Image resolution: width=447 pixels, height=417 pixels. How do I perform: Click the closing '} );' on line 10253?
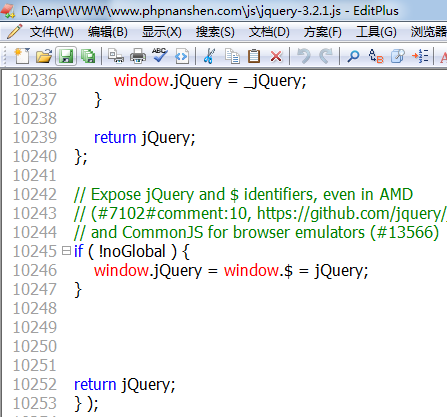86,404
